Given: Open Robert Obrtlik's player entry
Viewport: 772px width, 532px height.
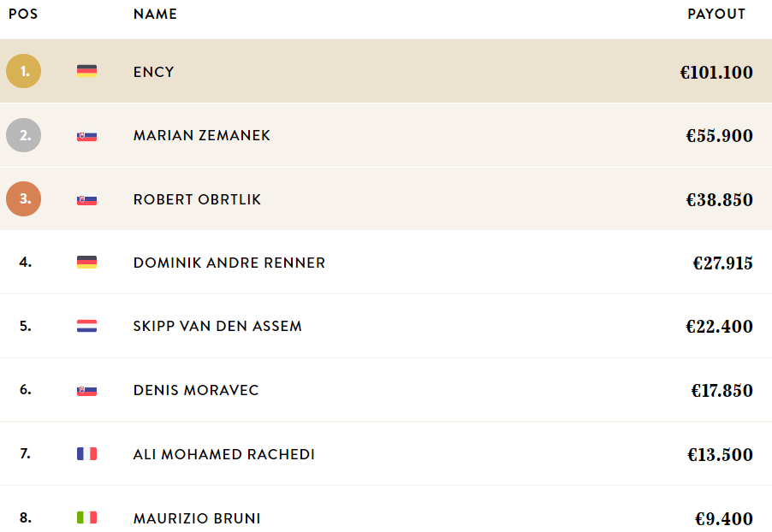Looking at the screenshot, I should click(x=197, y=199).
